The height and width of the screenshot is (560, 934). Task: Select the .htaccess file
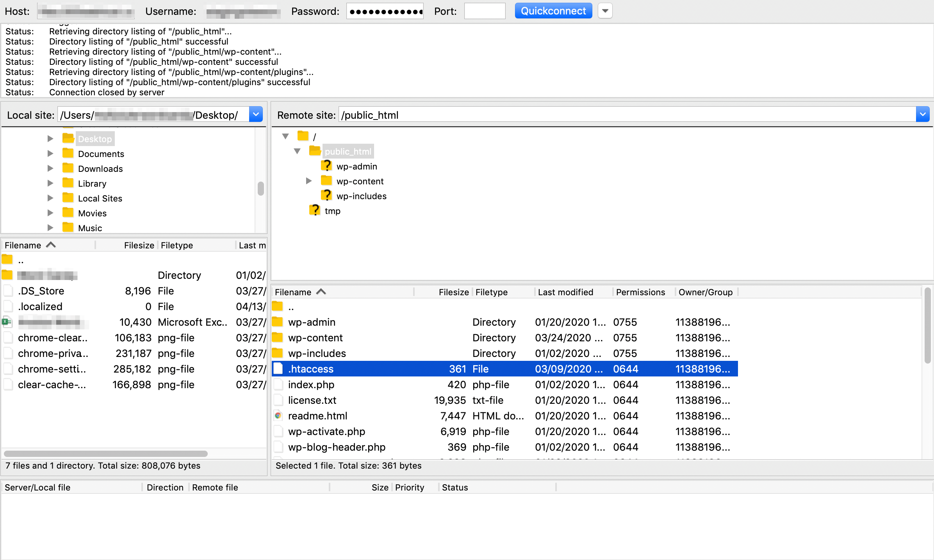(310, 369)
